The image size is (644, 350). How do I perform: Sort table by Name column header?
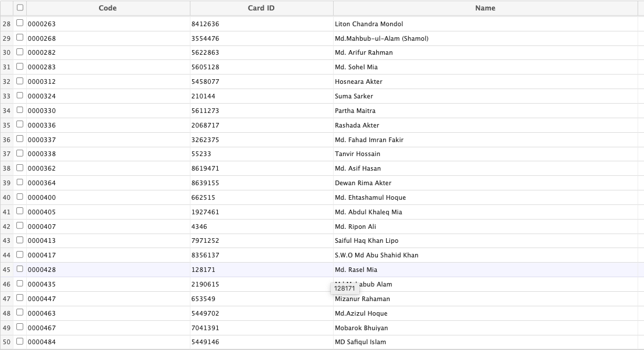(x=484, y=8)
